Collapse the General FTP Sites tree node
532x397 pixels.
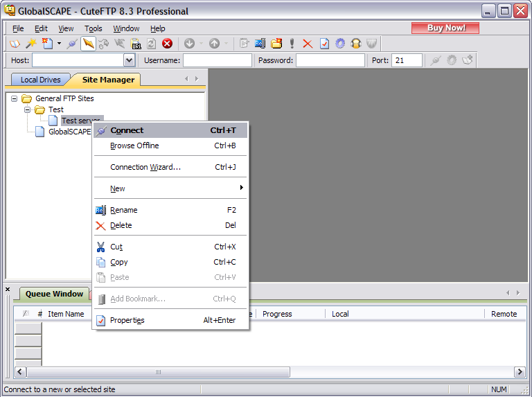(x=14, y=99)
